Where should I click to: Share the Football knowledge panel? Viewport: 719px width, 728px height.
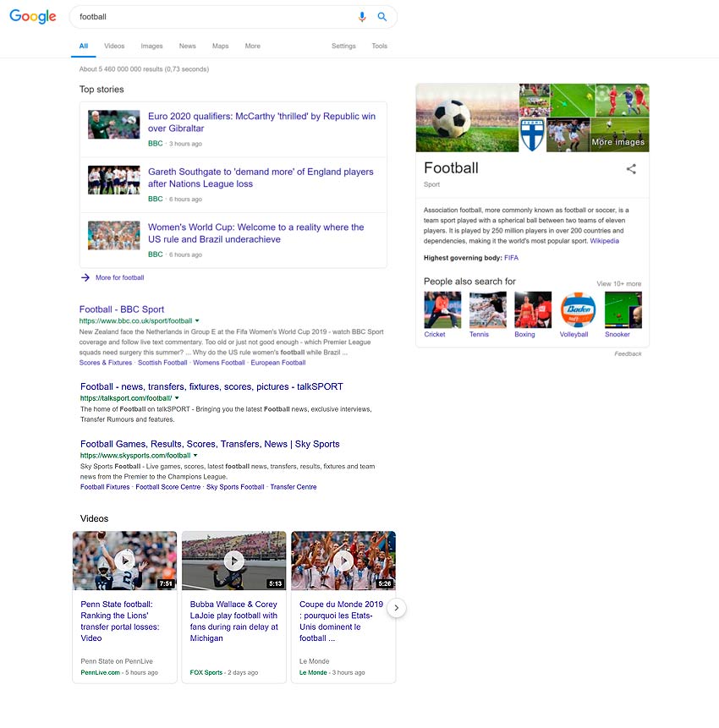(631, 169)
